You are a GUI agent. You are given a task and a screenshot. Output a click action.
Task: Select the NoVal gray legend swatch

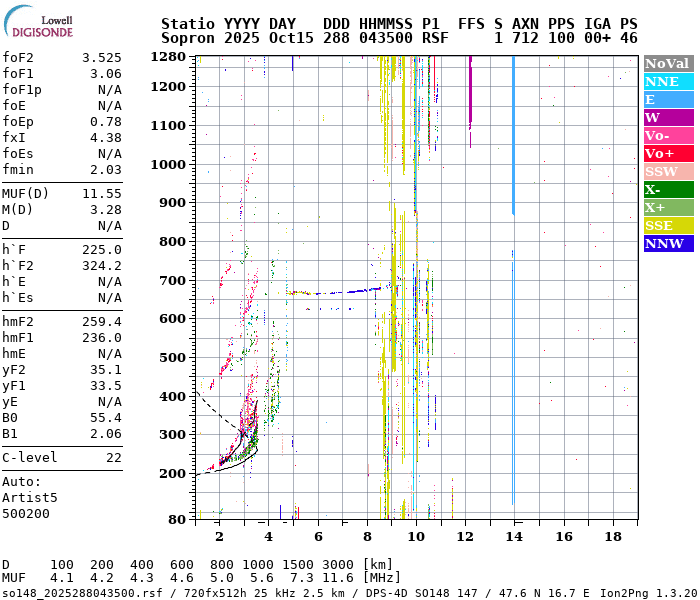click(668, 64)
